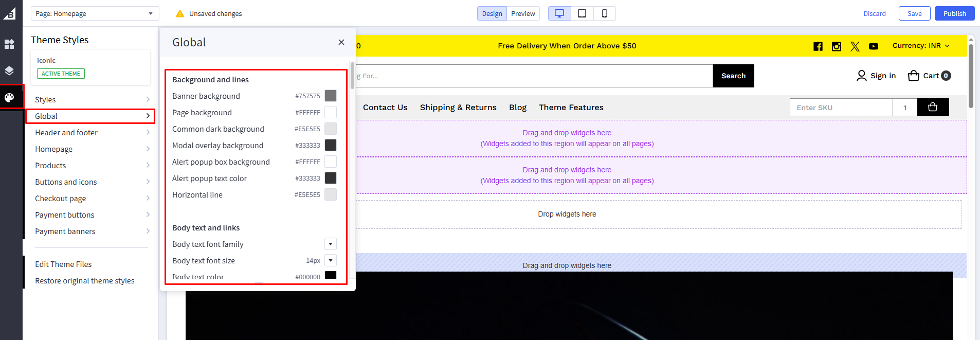
Task: Expand the Currency: INR selector
Action: [x=921, y=46]
